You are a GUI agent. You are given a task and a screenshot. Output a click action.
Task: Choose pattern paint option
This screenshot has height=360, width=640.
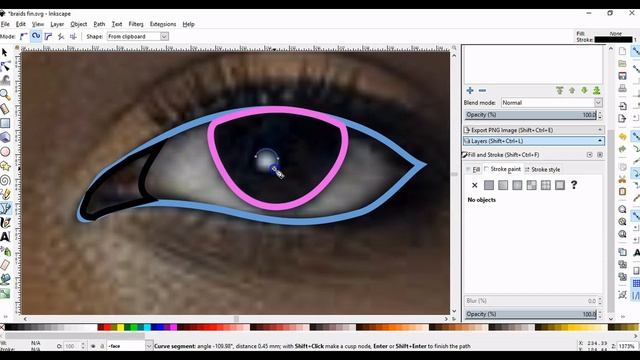(x=546, y=185)
